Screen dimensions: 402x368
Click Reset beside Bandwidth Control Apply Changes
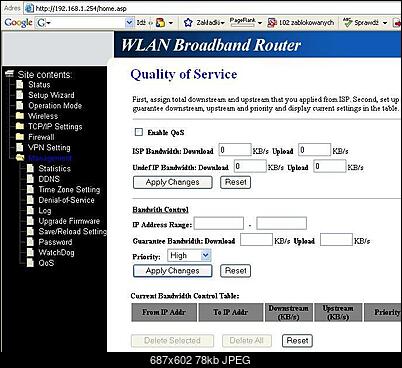point(236,271)
